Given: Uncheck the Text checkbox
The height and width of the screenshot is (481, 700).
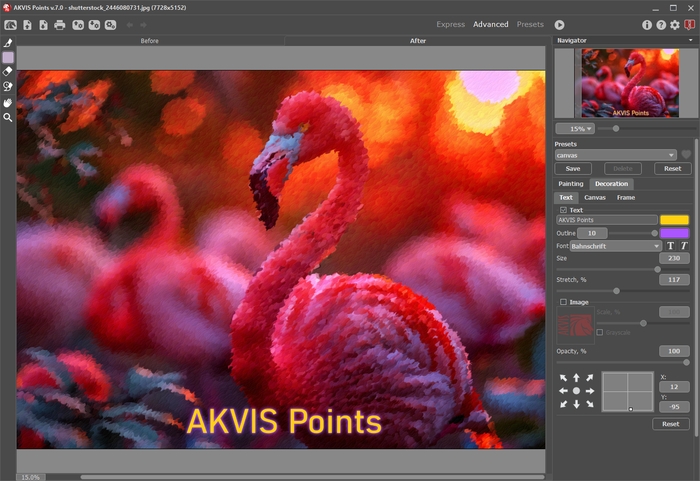Looking at the screenshot, I should (563, 210).
